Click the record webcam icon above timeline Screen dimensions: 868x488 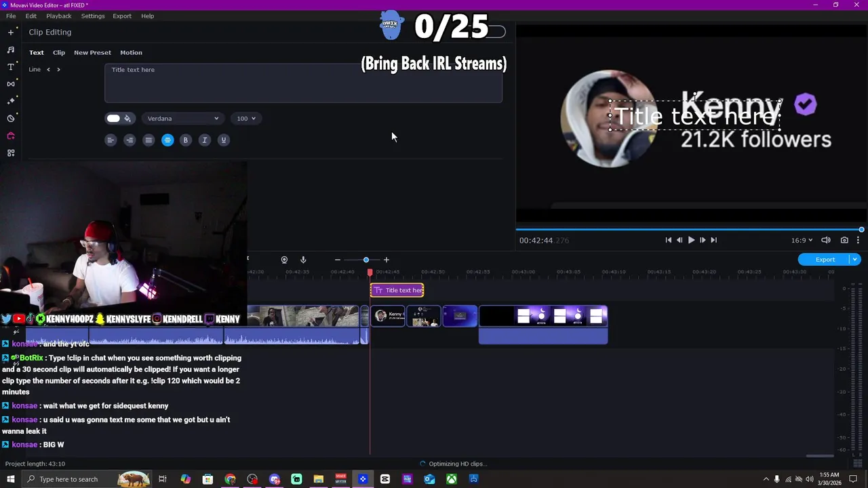pyautogui.click(x=284, y=260)
